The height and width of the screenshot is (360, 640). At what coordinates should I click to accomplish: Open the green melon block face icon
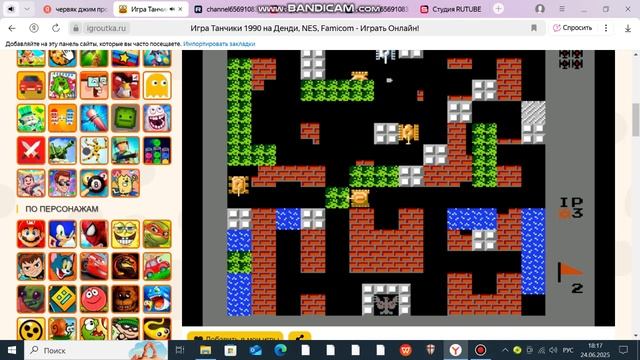125,118
